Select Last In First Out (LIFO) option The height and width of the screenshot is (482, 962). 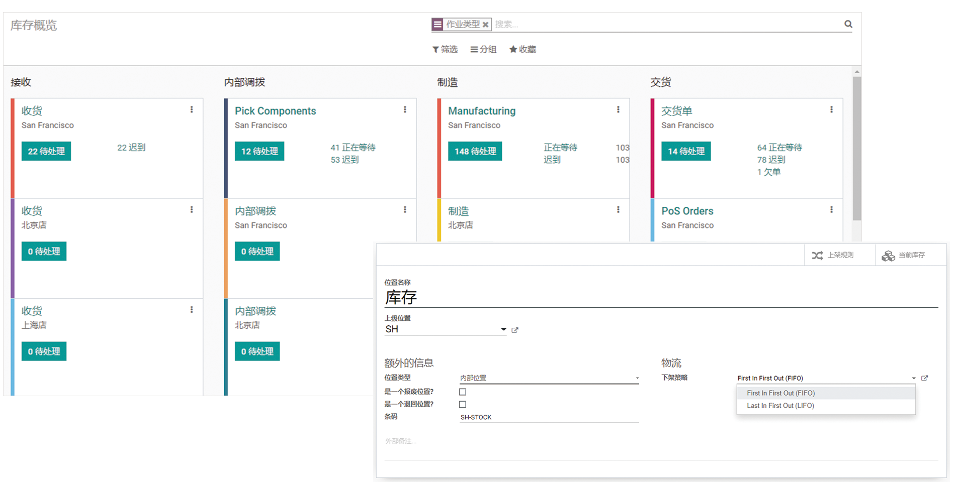[x=781, y=406]
